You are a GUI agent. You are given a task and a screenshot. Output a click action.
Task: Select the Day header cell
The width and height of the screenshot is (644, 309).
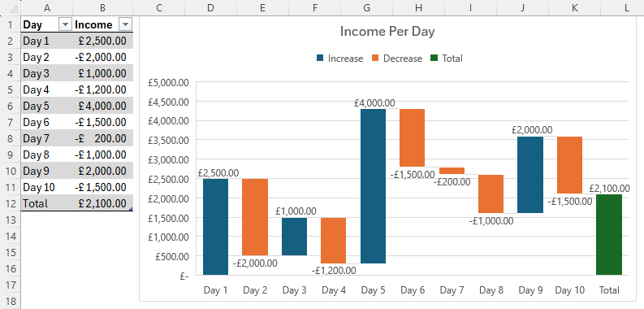click(x=47, y=24)
